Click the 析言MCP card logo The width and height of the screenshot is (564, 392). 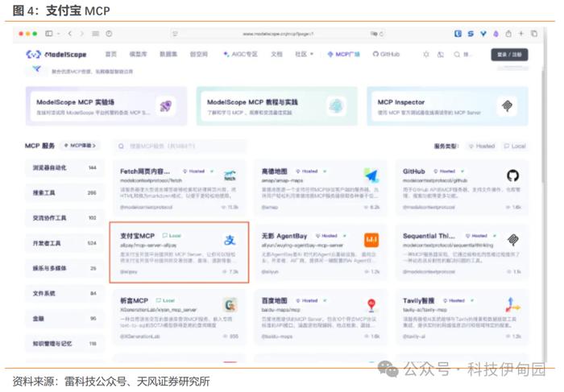[x=230, y=305]
